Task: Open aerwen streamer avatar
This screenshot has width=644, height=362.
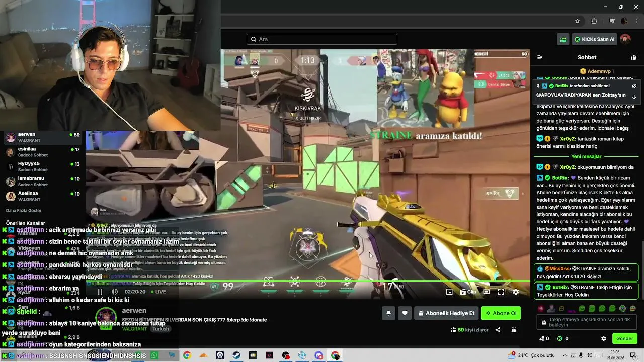Action: click(x=106, y=319)
